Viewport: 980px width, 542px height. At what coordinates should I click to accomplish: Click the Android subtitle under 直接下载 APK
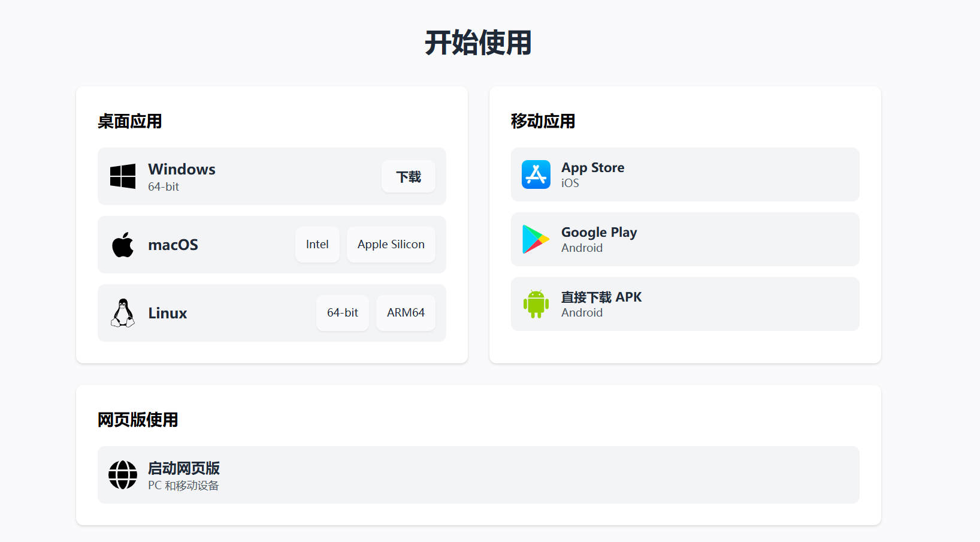pos(582,312)
